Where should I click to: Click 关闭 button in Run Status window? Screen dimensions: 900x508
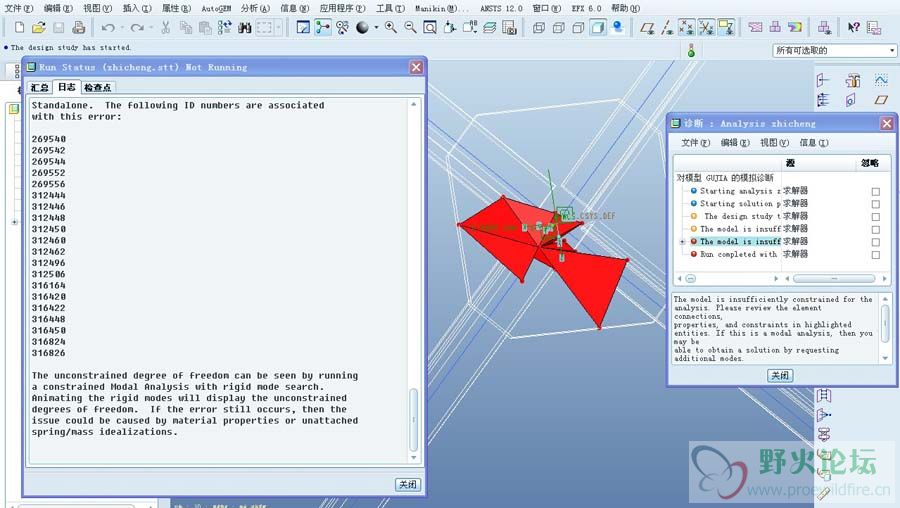(x=408, y=484)
